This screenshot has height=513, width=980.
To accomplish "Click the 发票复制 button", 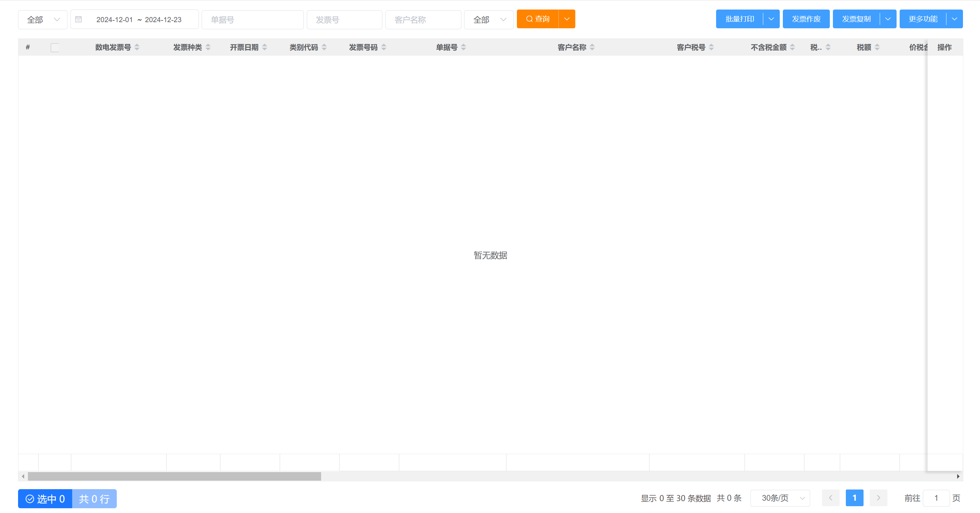I will point(856,19).
